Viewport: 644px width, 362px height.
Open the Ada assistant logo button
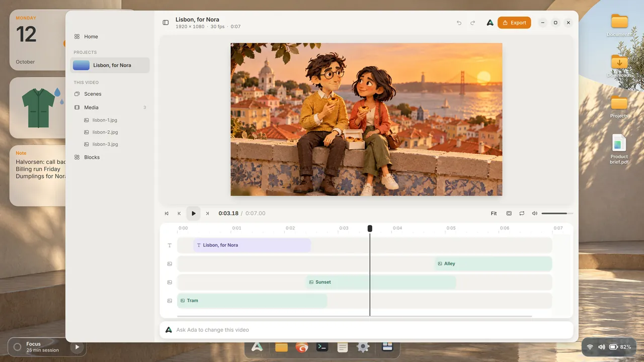pyautogui.click(x=490, y=23)
